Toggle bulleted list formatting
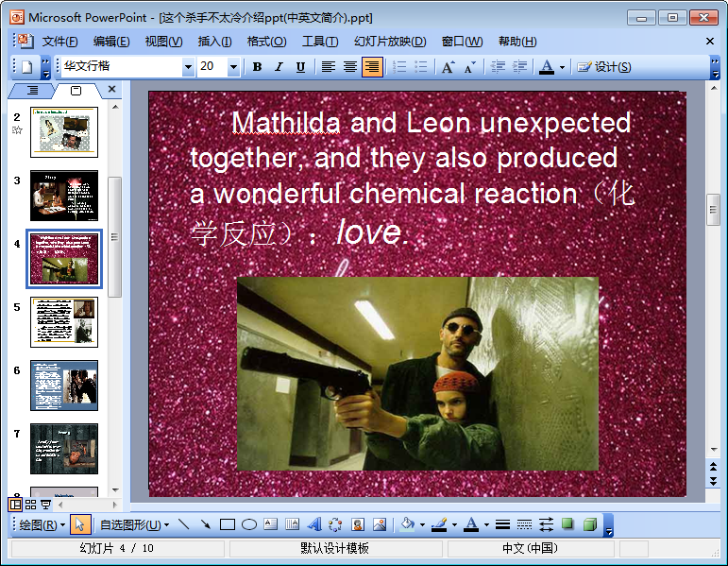This screenshot has width=728, height=566. point(420,67)
